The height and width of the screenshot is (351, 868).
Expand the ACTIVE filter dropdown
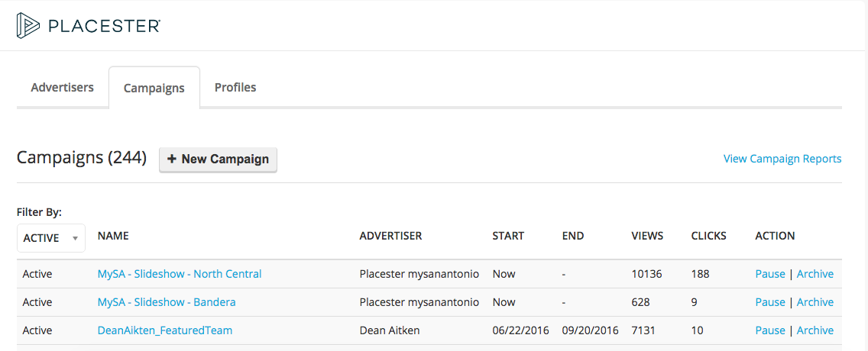tap(51, 237)
